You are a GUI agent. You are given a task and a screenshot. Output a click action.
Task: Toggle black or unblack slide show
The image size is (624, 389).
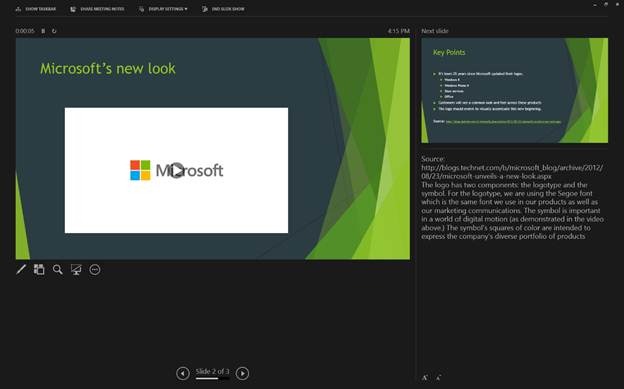tap(76, 270)
